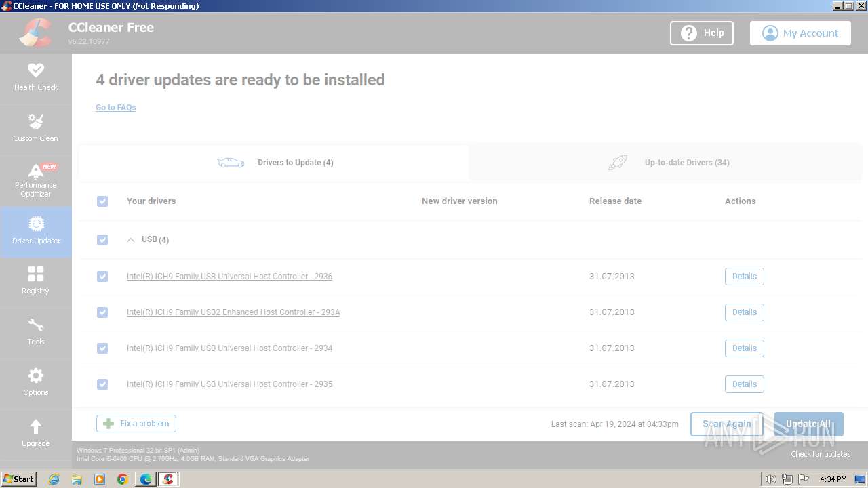Open the Intel ICH9 USB Universal Host Controller - 2934 link
868x488 pixels.
[229, 348]
